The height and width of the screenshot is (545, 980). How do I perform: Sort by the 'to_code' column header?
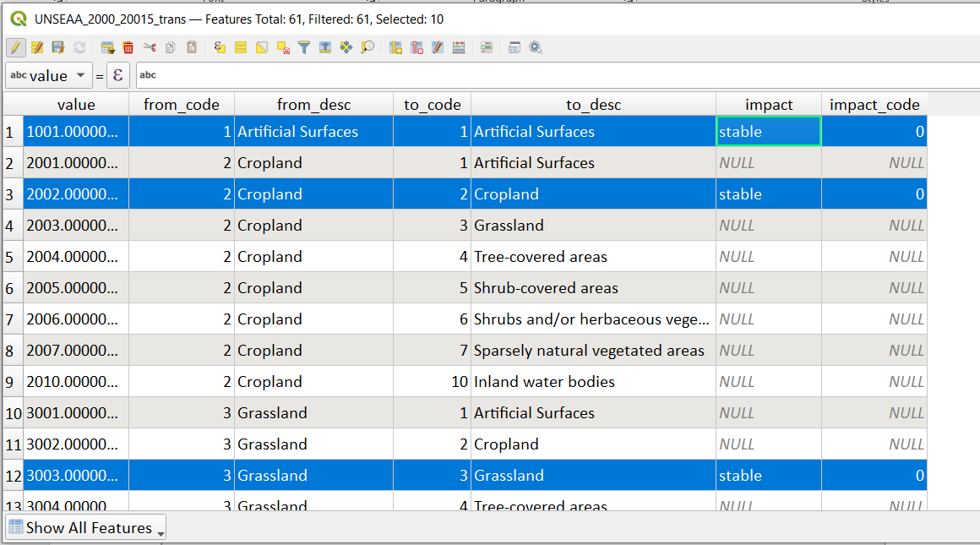(x=432, y=105)
